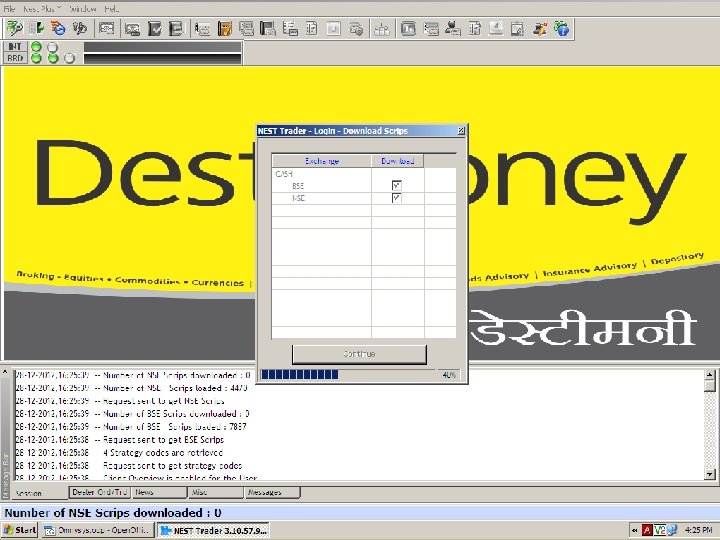This screenshot has width=720, height=540.
Task: Toggle the BSE download checkbox
Action: 397,186
